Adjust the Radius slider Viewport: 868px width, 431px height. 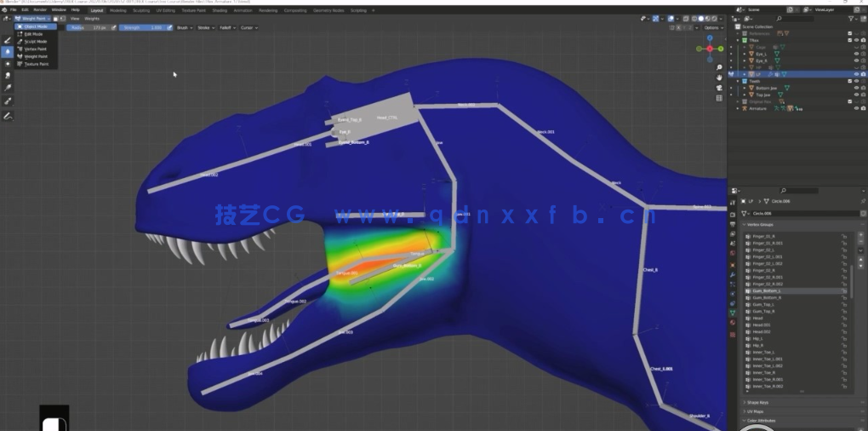(x=89, y=27)
